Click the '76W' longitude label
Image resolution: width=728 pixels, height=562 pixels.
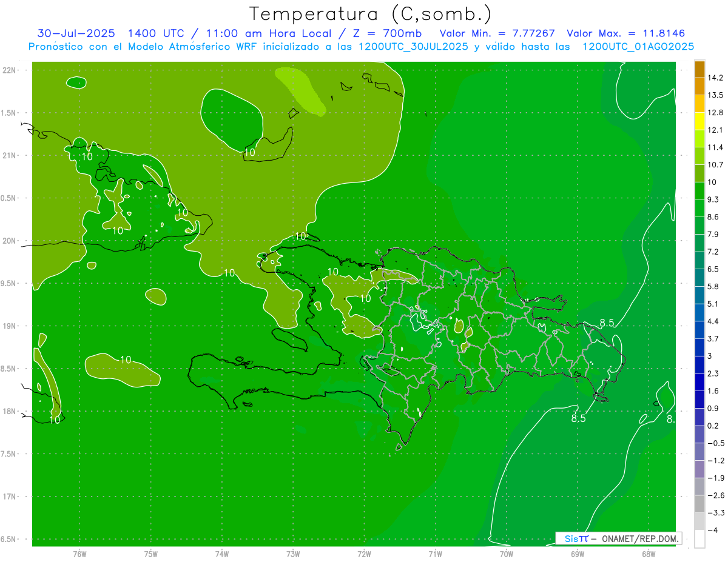(79, 554)
